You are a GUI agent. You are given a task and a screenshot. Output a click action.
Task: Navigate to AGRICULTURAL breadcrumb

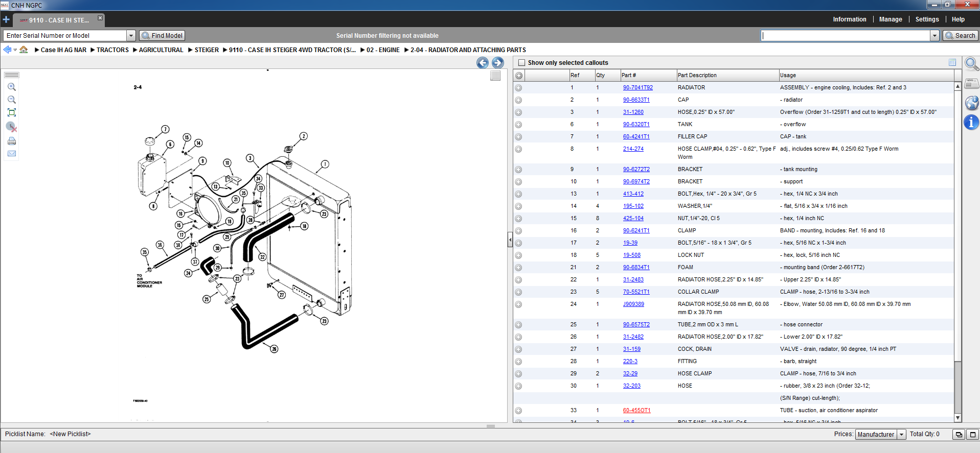point(161,50)
